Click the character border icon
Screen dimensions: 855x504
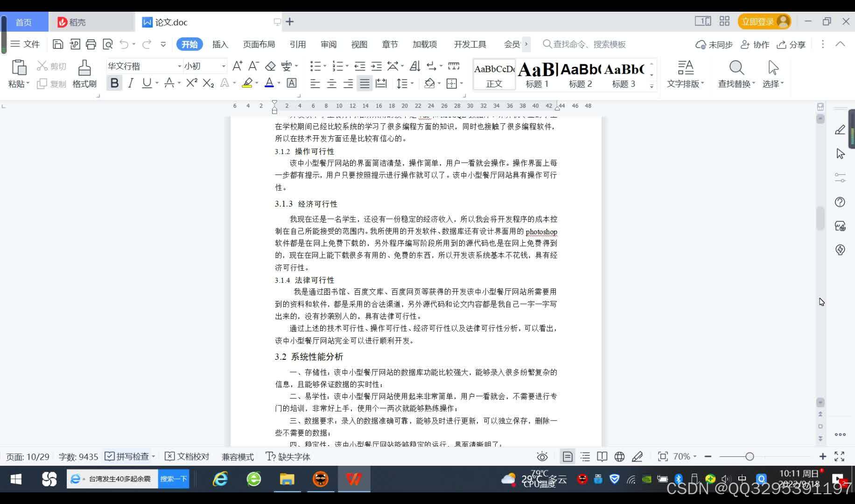pos(292,83)
